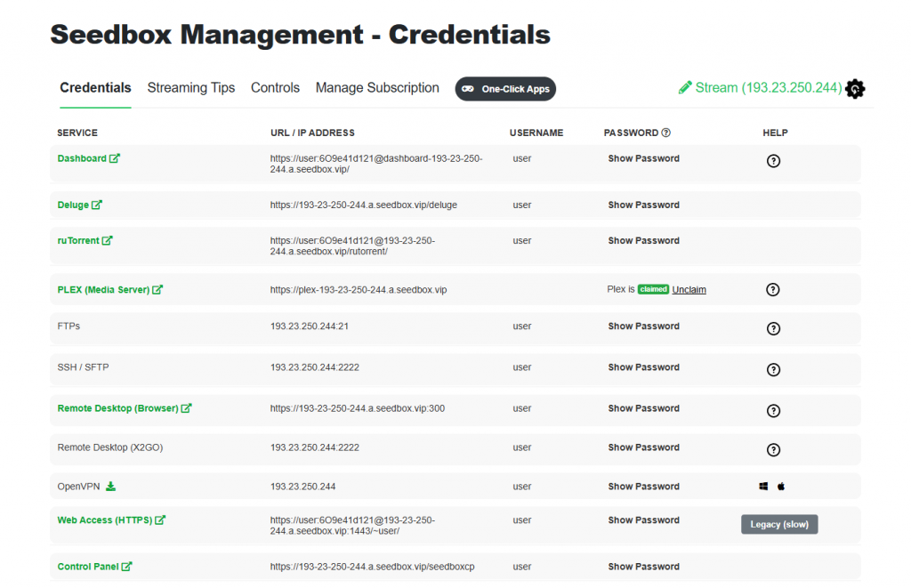
Task: Open help for SSH / SFTP row
Action: point(773,369)
